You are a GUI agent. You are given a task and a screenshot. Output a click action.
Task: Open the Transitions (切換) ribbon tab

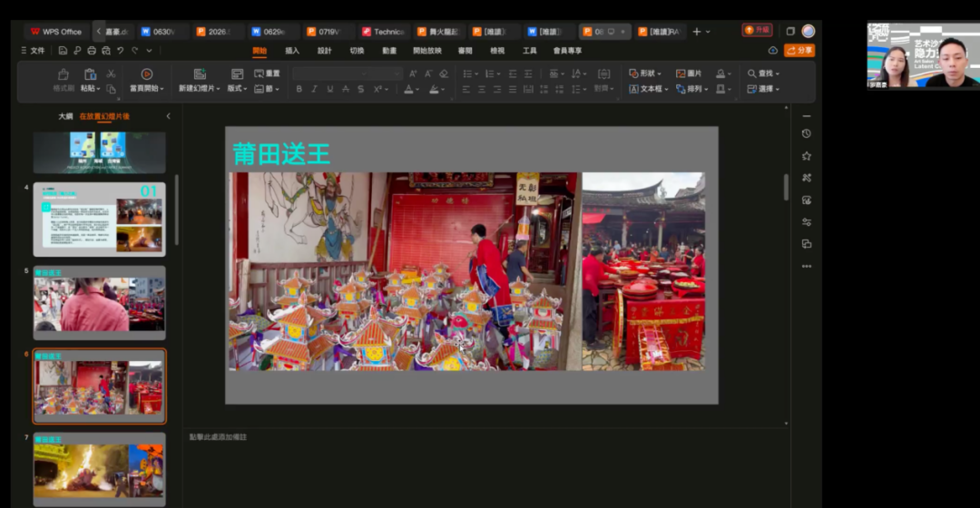pyautogui.click(x=357, y=51)
